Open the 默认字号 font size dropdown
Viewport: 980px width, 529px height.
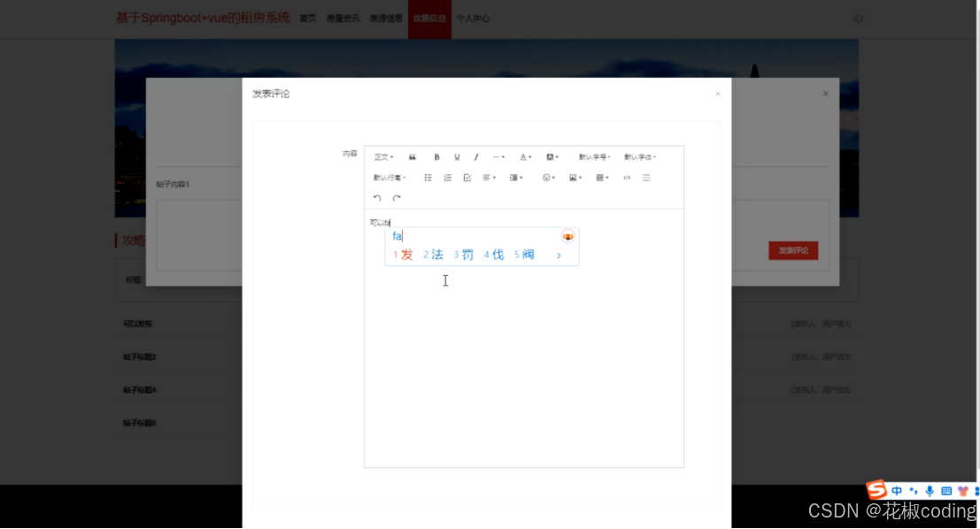coord(593,157)
